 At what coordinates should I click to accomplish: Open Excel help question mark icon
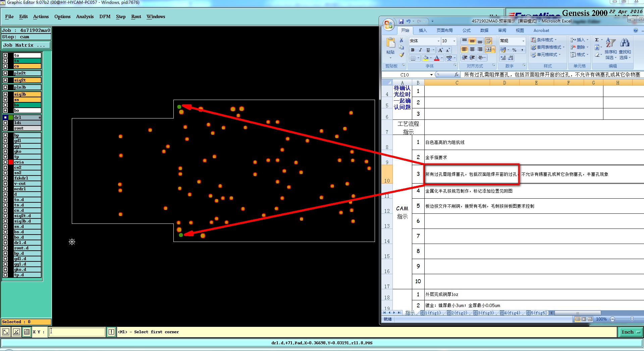pyautogui.click(x=636, y=30)
